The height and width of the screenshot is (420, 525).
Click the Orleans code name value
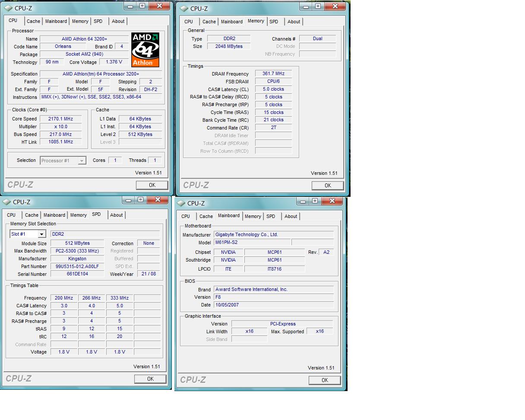(63, 46)
